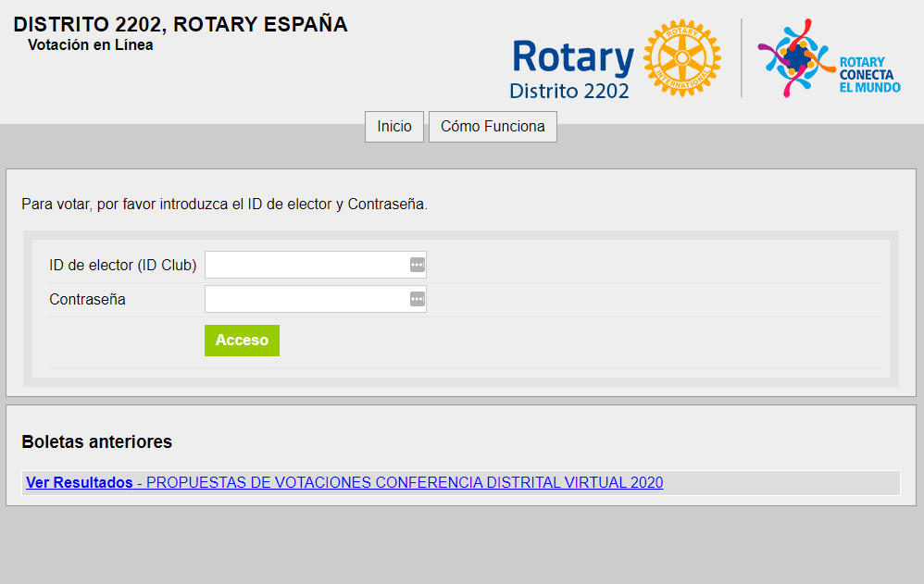
Task: Focus the Contraseña password field
Action: (x=306, y=300)
